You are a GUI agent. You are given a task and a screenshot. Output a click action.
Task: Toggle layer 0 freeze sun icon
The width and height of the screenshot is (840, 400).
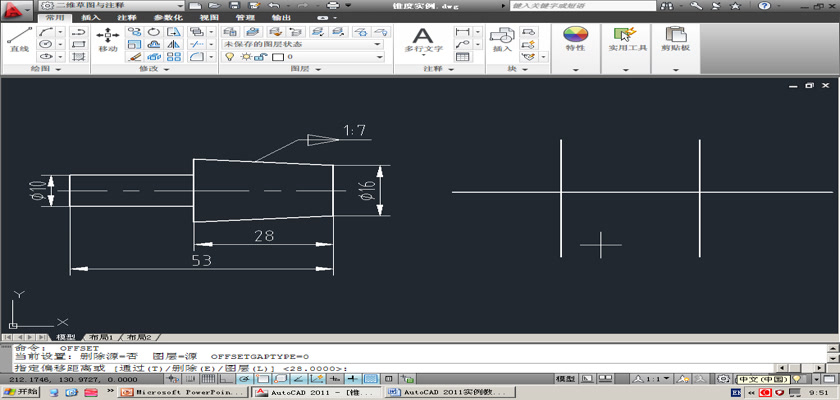point(245,56)
